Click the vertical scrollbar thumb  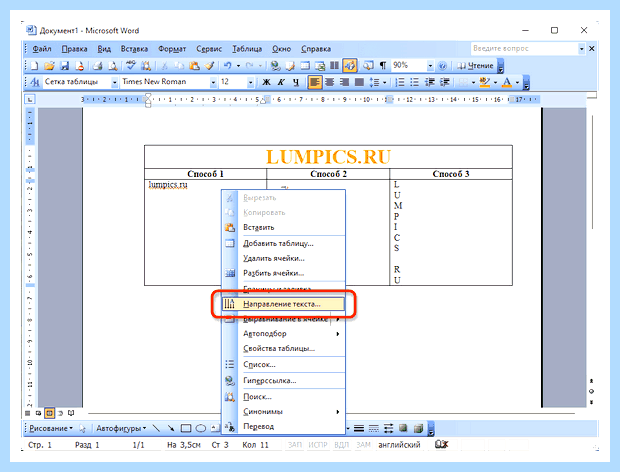click(592, 172)
